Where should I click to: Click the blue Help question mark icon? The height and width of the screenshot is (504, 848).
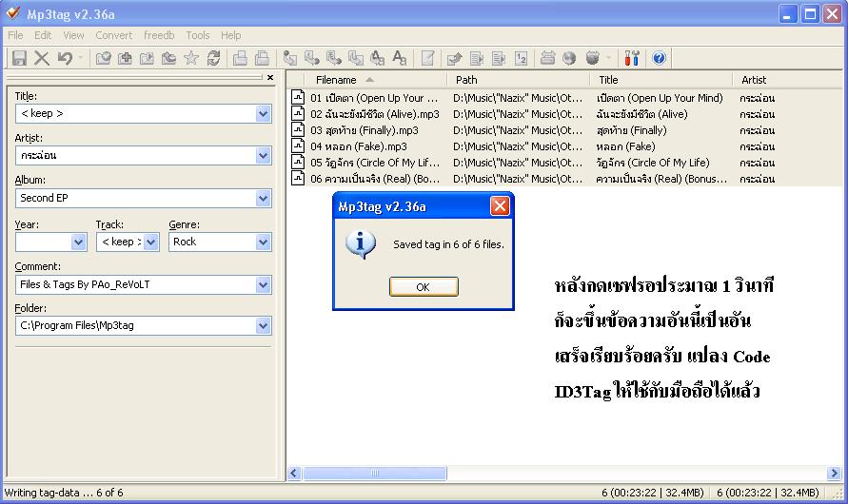pyautogui.click(x=659, y=58)
